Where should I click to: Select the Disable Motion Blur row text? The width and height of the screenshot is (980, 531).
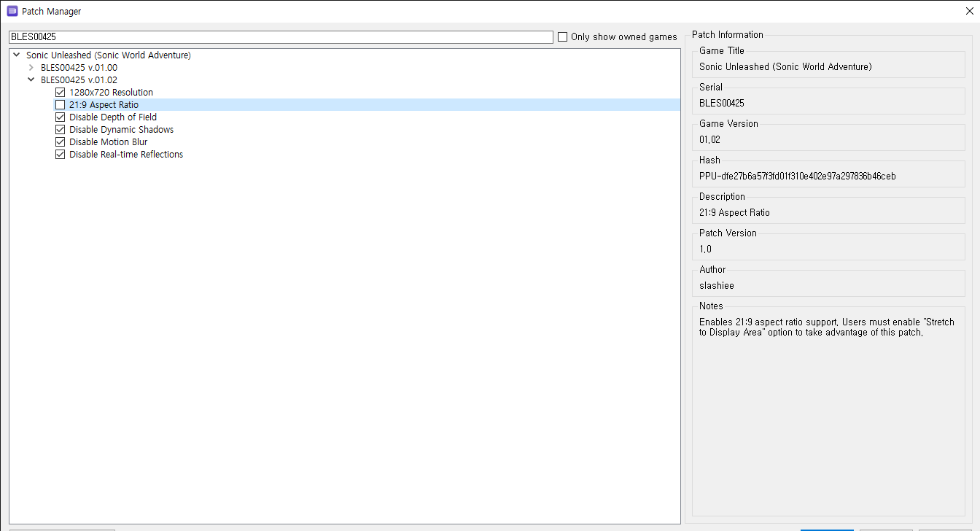click(108, 142)
